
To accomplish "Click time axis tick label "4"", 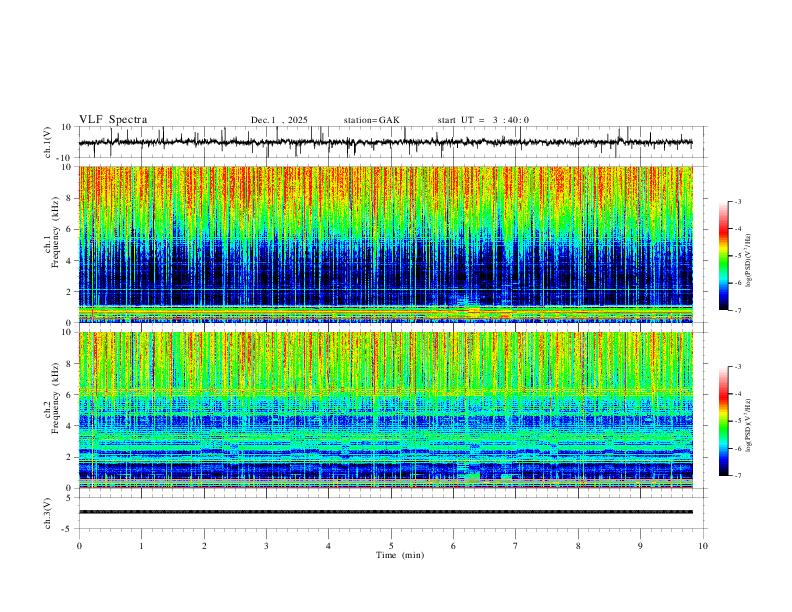I will click(328, 546).
